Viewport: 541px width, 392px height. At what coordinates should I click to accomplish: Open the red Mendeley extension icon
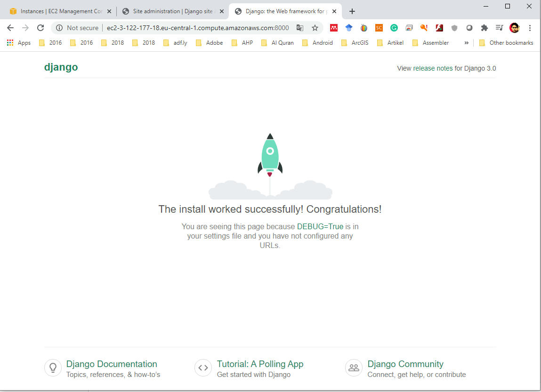pos(334,28)
